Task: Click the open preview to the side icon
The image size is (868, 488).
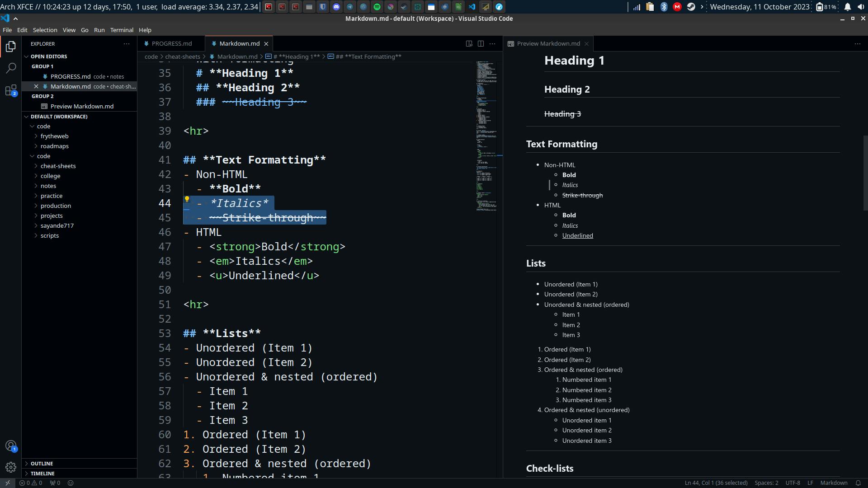Action: tap(469, 44)
